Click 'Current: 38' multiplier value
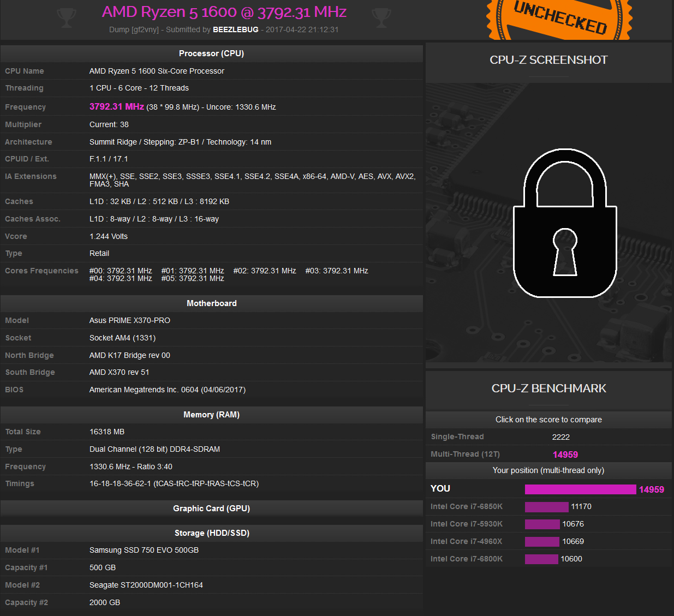The height and width of the screenshot is (616, 674). [109, 124]
